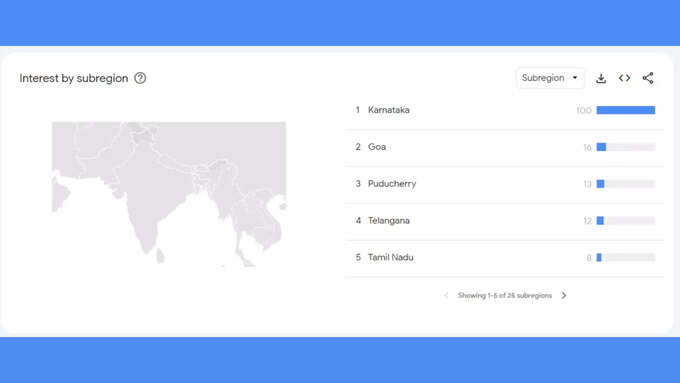Open the Subregion dropdown

tap(550, 78)
